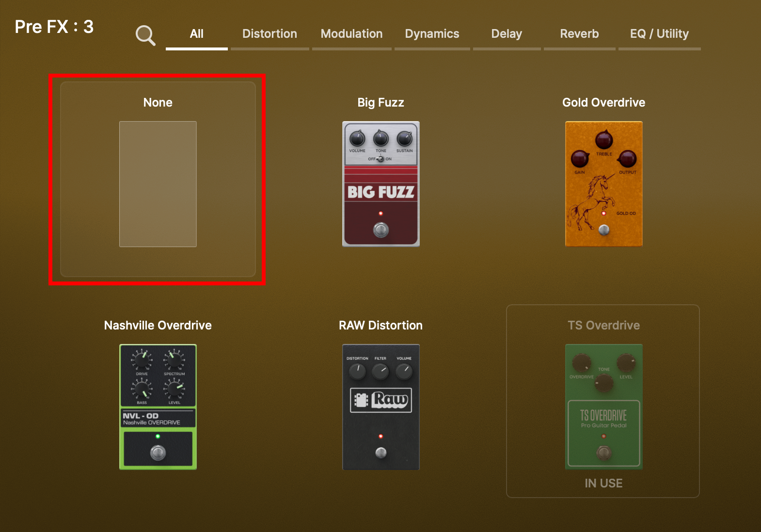Viewport: 761px width, 532px height.
Task: Select the All effects tab
Action: (x=196, y=34)
